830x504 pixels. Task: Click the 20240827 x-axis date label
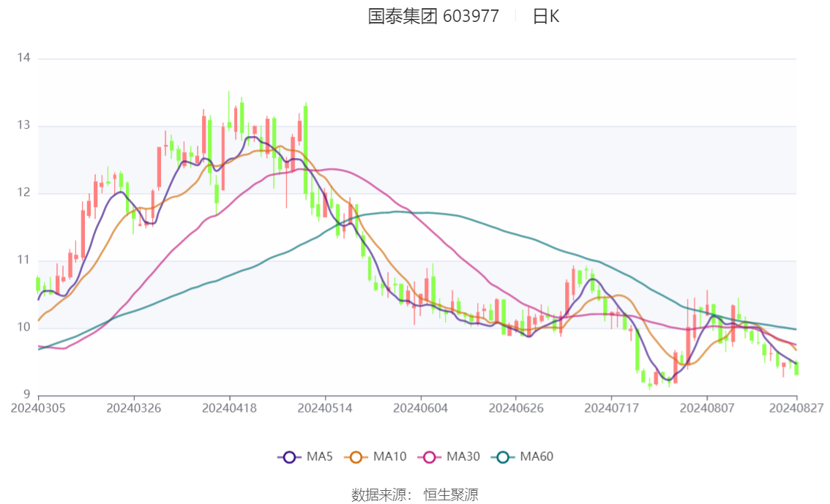click(796, 408)
